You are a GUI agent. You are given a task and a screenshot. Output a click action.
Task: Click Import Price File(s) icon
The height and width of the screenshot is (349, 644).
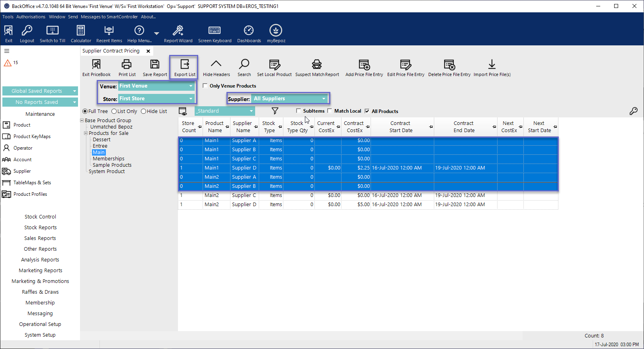(492, 65)
